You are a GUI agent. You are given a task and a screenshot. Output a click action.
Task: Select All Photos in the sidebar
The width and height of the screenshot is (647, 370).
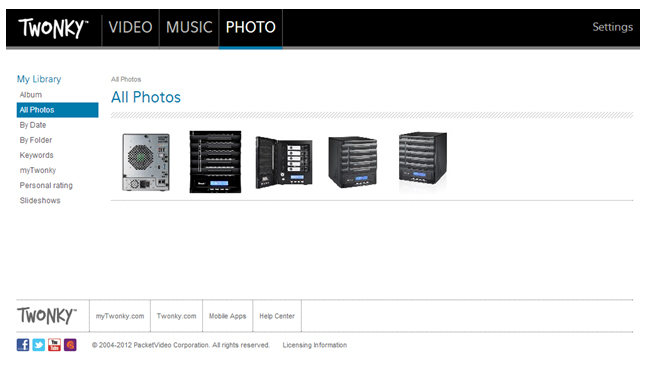point(57,110)
